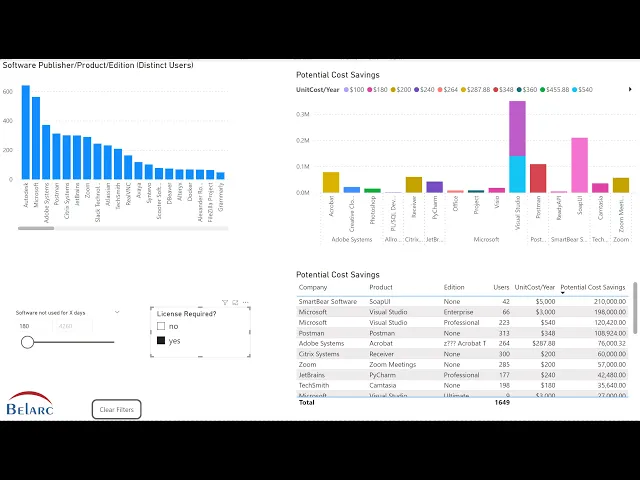Screen dimensions: 640x480
Task: Click 'PyCharm' product cell in table
Action: tap(382, 375)
